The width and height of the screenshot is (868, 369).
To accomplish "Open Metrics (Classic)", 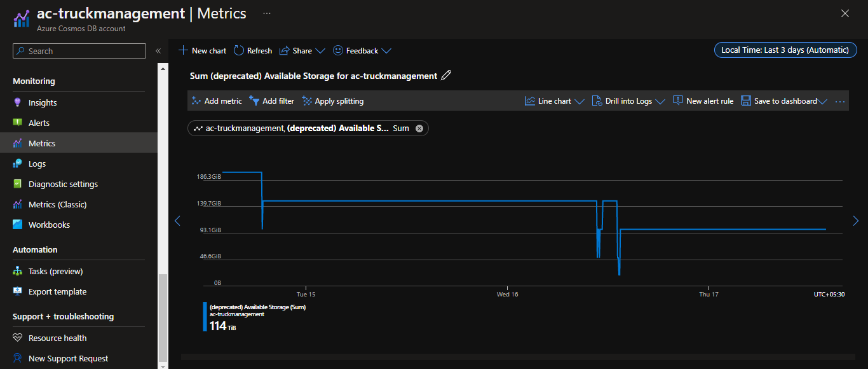I will coord(57,204).
